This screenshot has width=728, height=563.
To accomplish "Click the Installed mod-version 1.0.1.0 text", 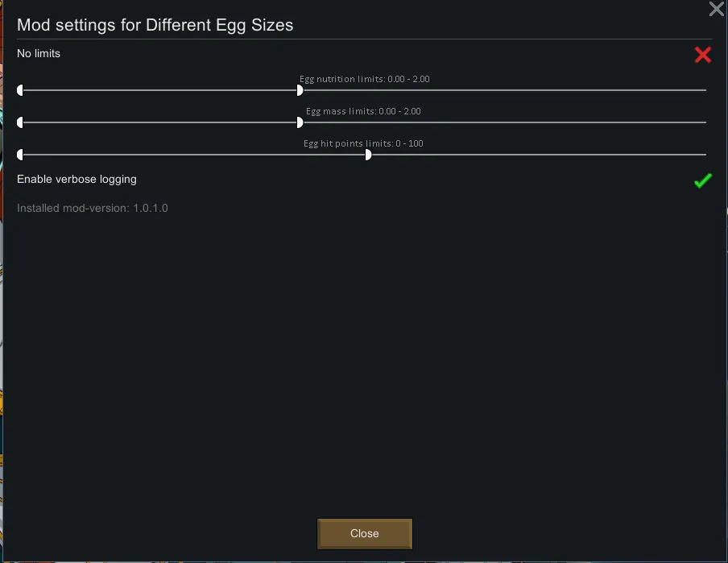I will click(x=93, y=209).
